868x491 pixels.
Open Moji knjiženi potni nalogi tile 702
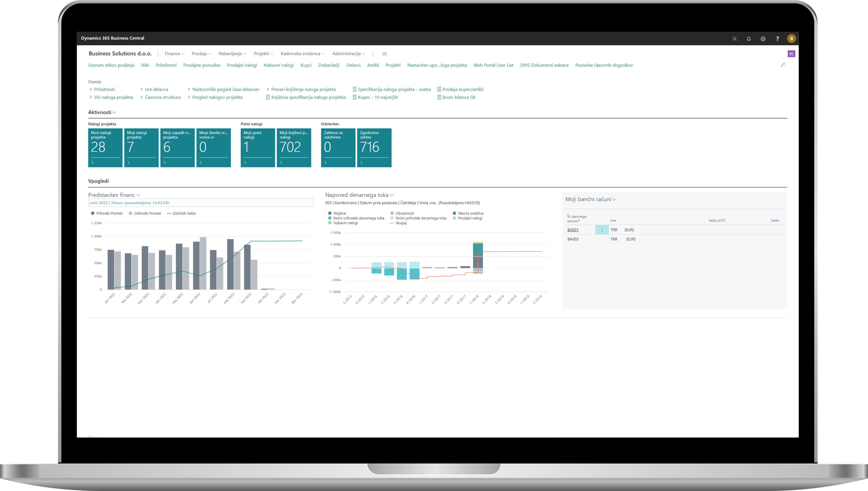(294, 148)
